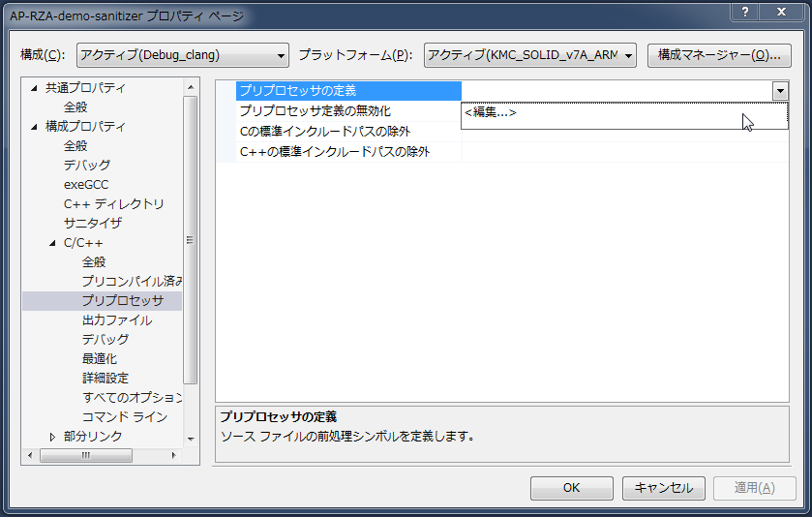Collapse the 構成プロパティ tree node
Image resolution: width=812 pixels, height=517 pixels.
tap(35, 127)
